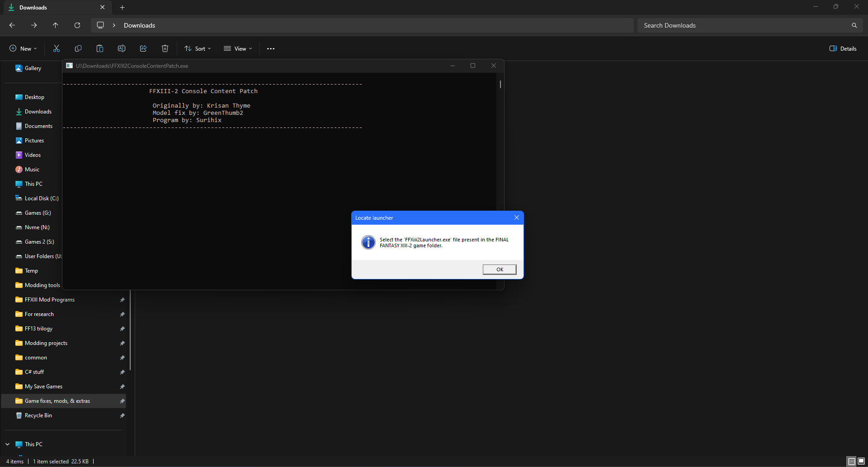Click the console window title bar icon

(70, 66)
